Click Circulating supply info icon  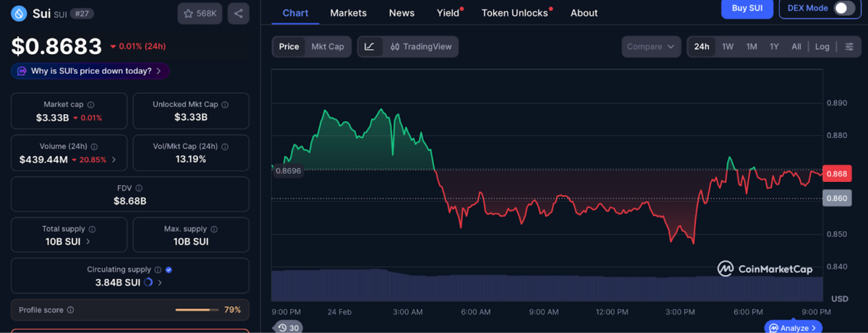point(158,269)
